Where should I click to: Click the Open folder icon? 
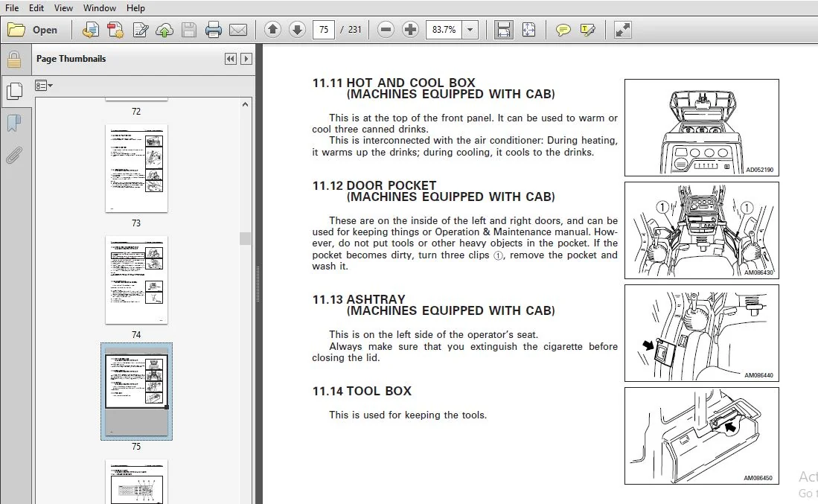click(x=16, y=30)
